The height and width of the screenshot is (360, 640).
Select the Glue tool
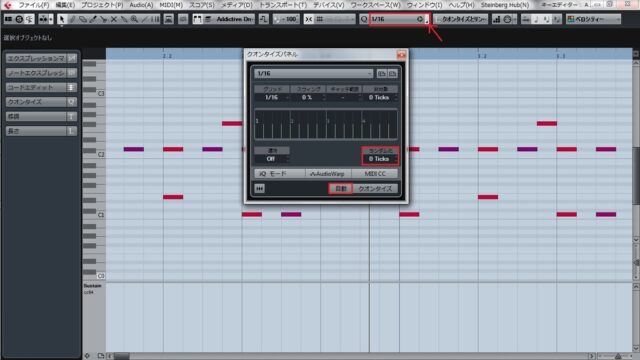(124, 19)
